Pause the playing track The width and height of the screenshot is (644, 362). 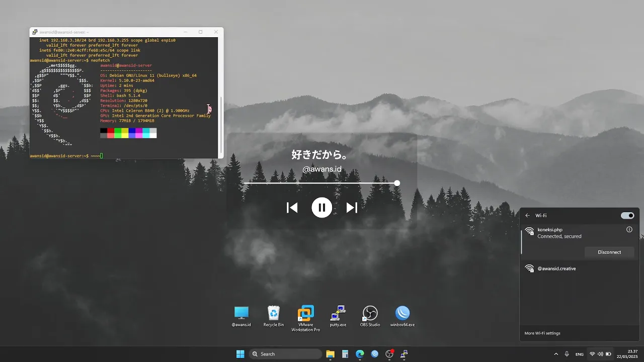pyautogui.click(x=321, y=207)
